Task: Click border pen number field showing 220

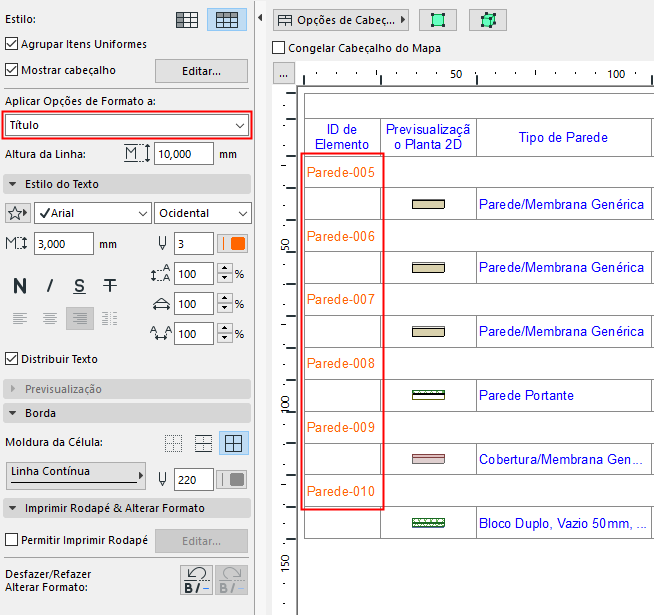Action: tap(194, 479)
